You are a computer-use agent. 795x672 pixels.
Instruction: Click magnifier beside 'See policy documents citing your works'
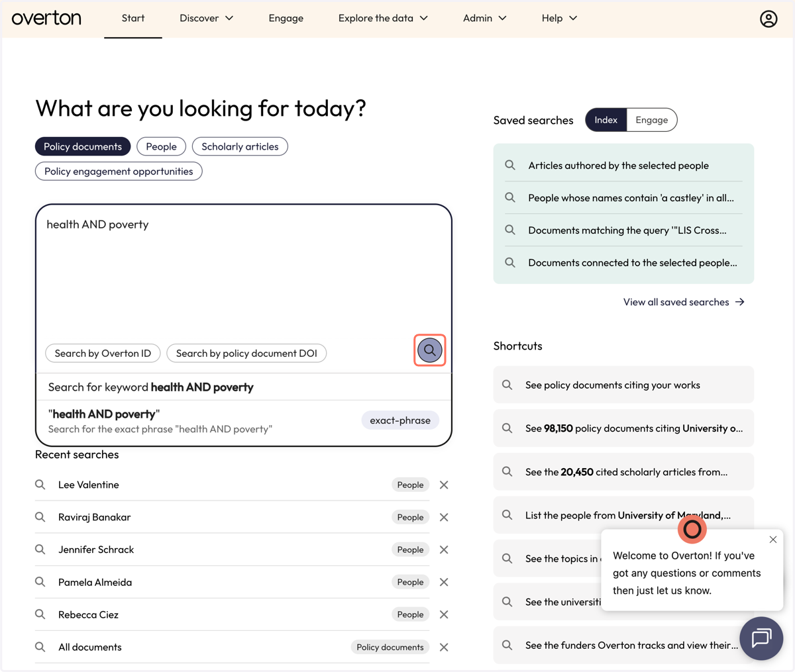point(507,385)
